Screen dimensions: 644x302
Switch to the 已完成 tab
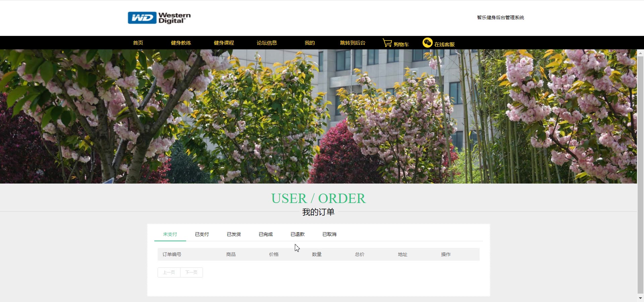coord(266,234)
